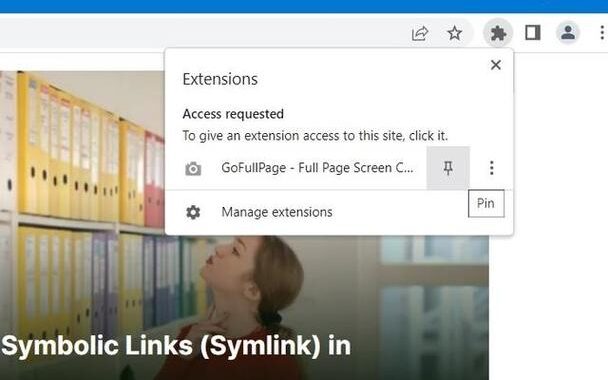Open GoFullPage more actions menu
Screen dimensions: 608x380
tap(492, 168)
